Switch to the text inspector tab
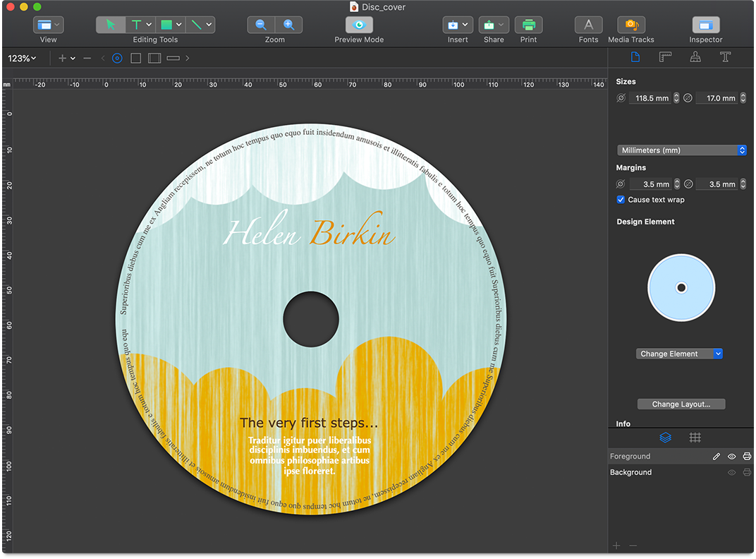Image resolution: width=756 pixels, height=559 pixels. [x=726, y=58]
